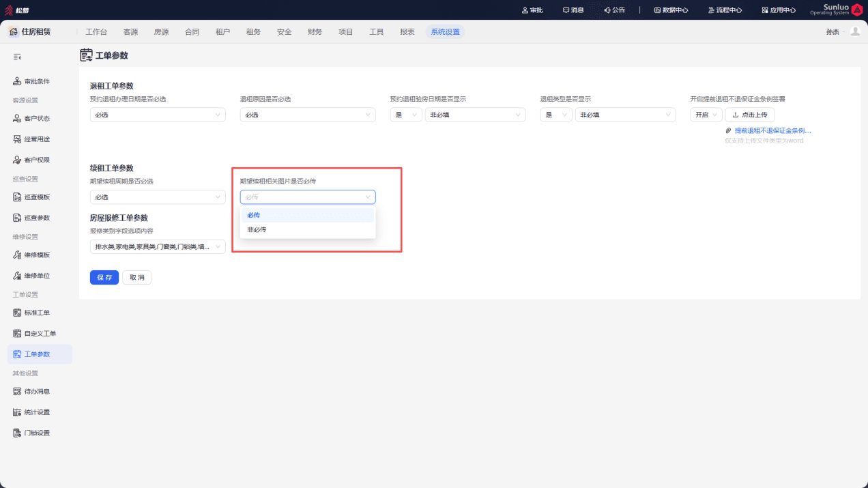Open the 数据中心 icon in top bar
The height and width of the screenshot is (488, 868).
[671, 10]
